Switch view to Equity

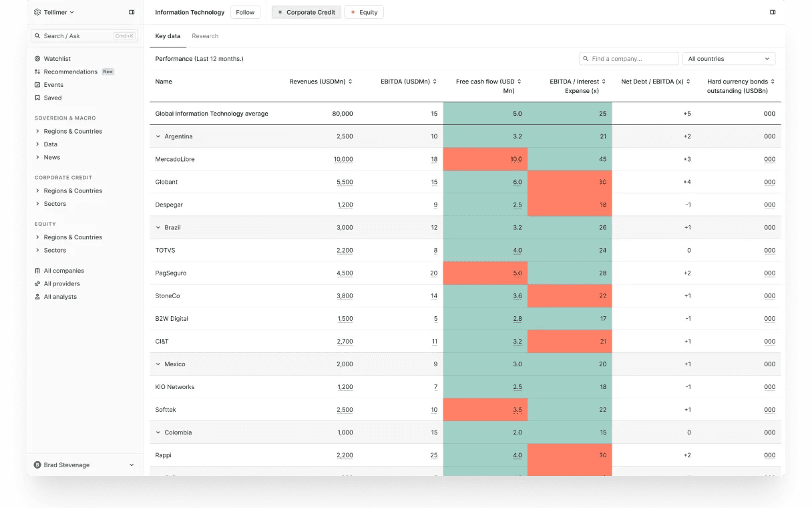pyautogui.click(x=364, y=12)
